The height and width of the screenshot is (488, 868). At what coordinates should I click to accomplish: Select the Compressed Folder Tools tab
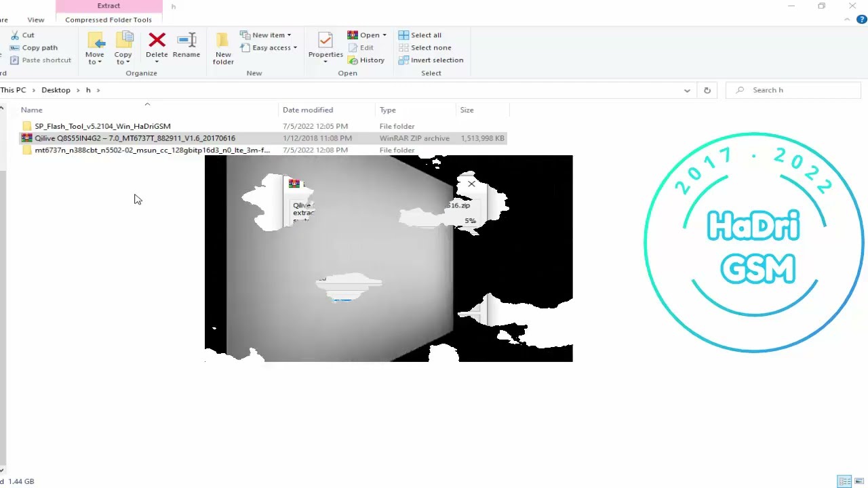[108, 20]
